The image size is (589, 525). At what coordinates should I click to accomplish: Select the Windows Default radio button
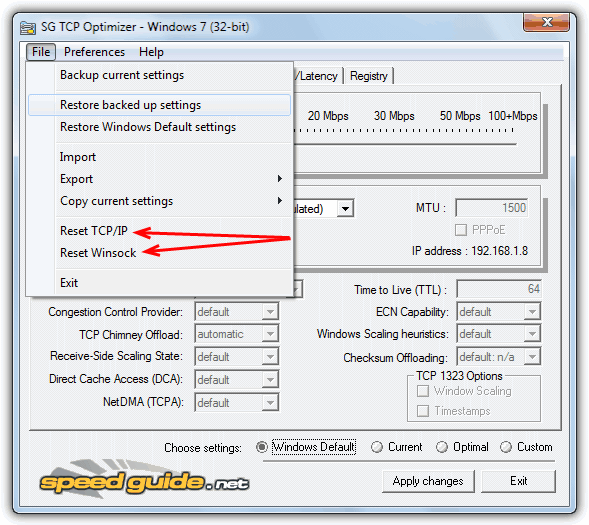point(262,447)
